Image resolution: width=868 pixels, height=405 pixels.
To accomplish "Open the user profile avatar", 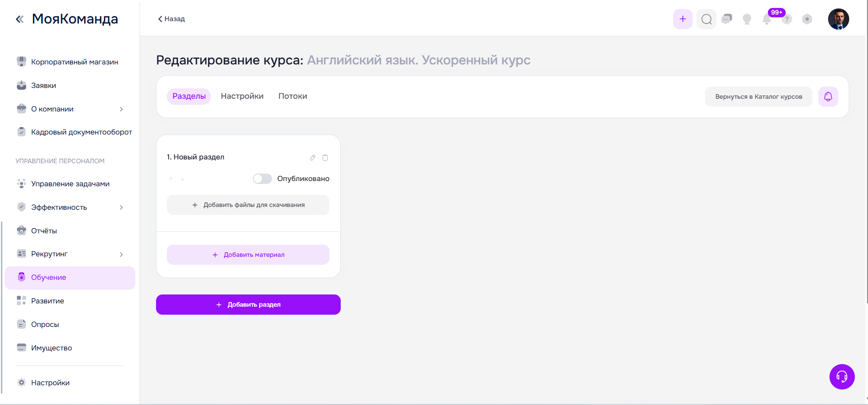I will [x=838, y=19].
